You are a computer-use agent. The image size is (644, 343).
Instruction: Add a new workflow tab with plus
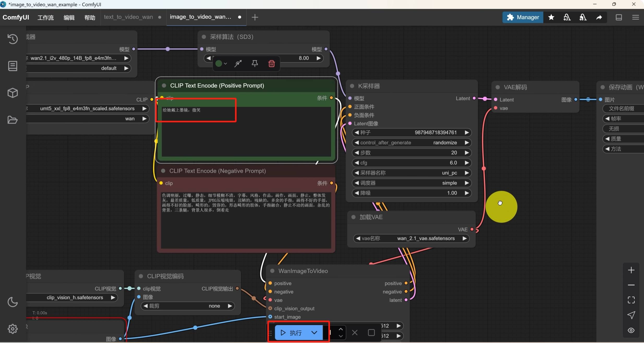(x=255, y=17)
